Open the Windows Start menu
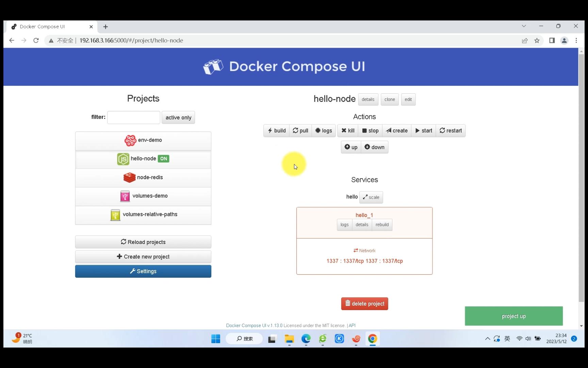The height and width of the screenshot is (368, 588). (216, 339)
